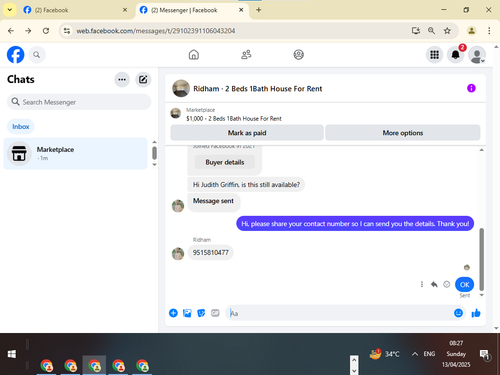Switch to the (2) Facebook browser tab
Screen dimensions: 500x375
(75, 10)
